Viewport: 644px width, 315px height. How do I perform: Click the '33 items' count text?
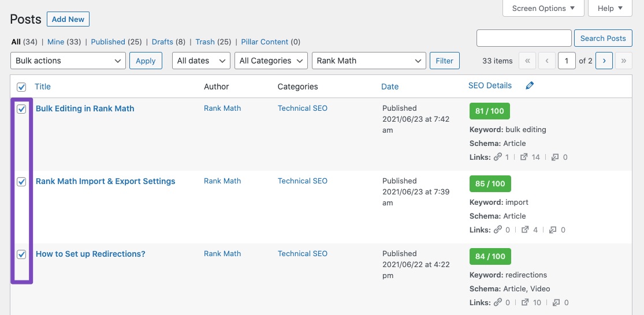coord(497,61)
